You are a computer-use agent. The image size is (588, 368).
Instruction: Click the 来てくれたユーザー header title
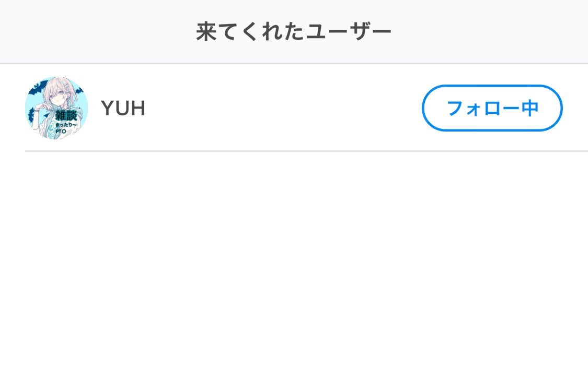(294, 32)
